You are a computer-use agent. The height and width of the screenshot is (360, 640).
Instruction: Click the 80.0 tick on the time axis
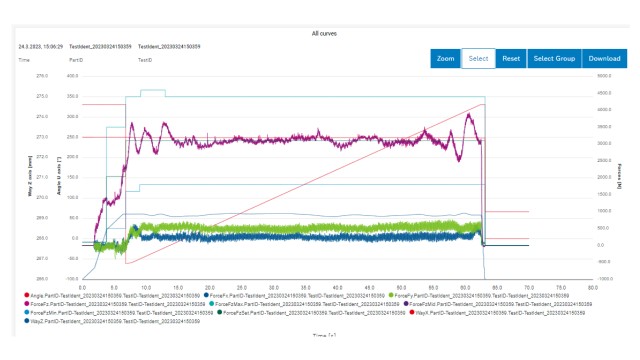pos(593,288)
